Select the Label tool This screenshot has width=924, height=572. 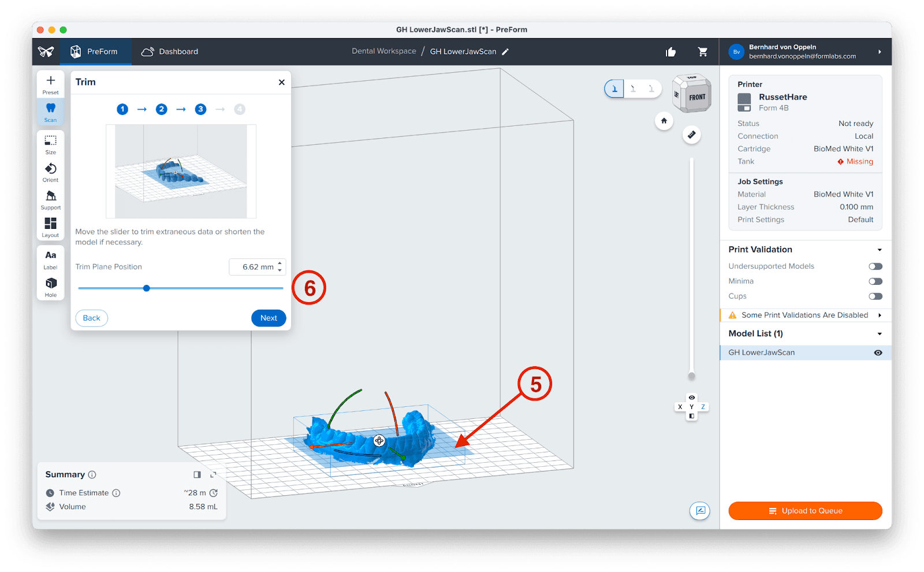[x=51, y=259]
